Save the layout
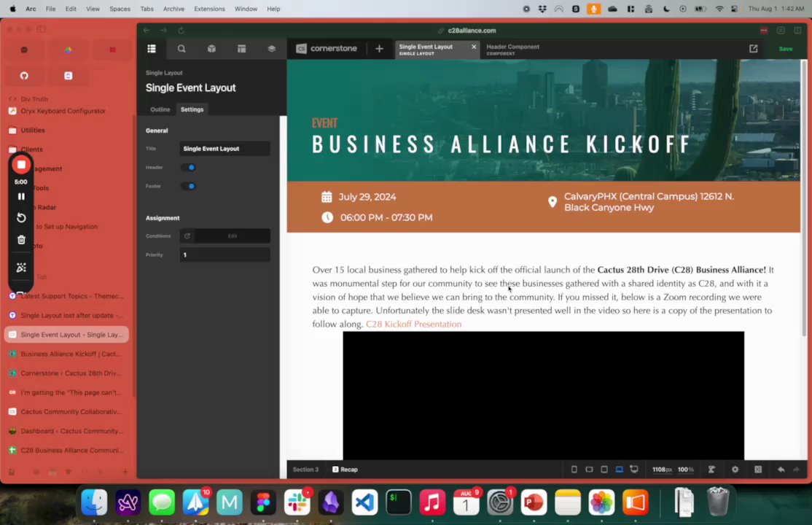 [785, 49]
